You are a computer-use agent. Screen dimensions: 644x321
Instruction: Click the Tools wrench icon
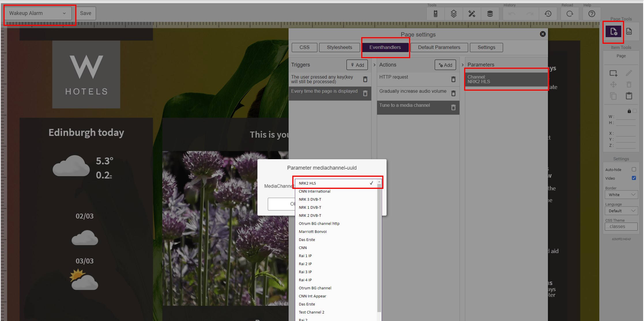[x=472, y=13]
